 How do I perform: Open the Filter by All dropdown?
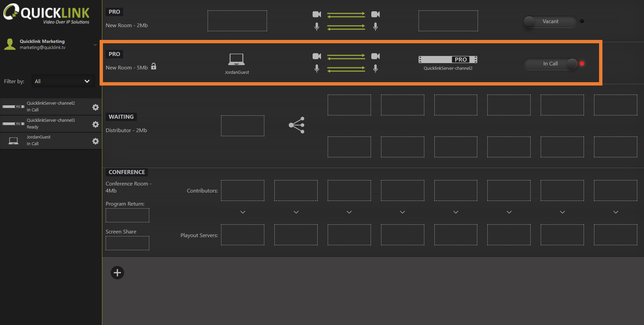(x=63, y=81)
